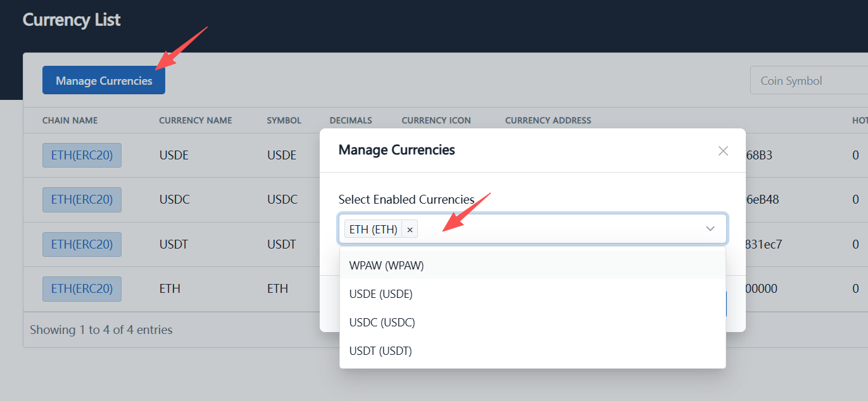This screenshot has width=868, height=401.
Task: Select USDE (USDE) from the dropdown
Action: point(381,293)
